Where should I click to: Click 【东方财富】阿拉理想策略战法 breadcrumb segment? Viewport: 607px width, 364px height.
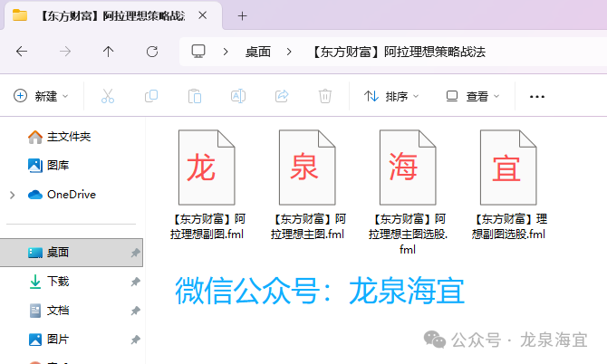click(x=399, y=52)
